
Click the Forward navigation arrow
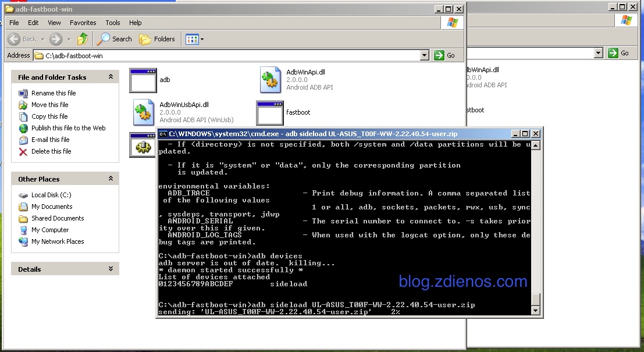pyautogui.click(x=56, y=39)
